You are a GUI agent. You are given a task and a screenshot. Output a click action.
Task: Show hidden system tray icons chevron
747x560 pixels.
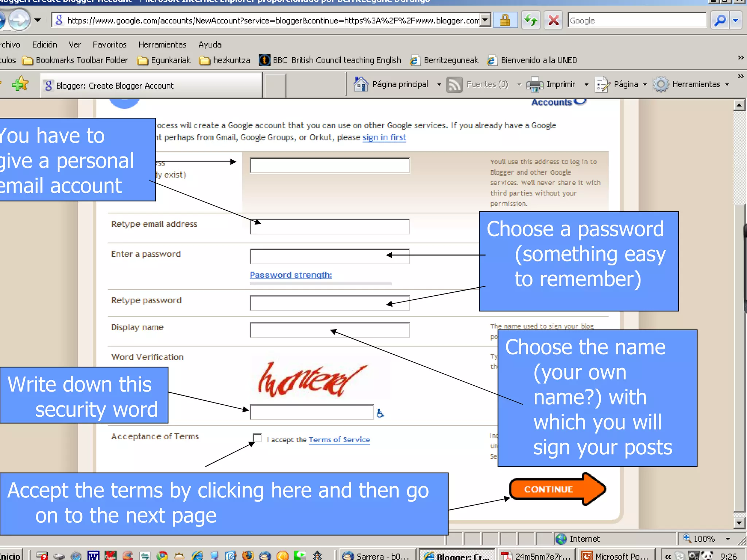click(x=667, y=556)
